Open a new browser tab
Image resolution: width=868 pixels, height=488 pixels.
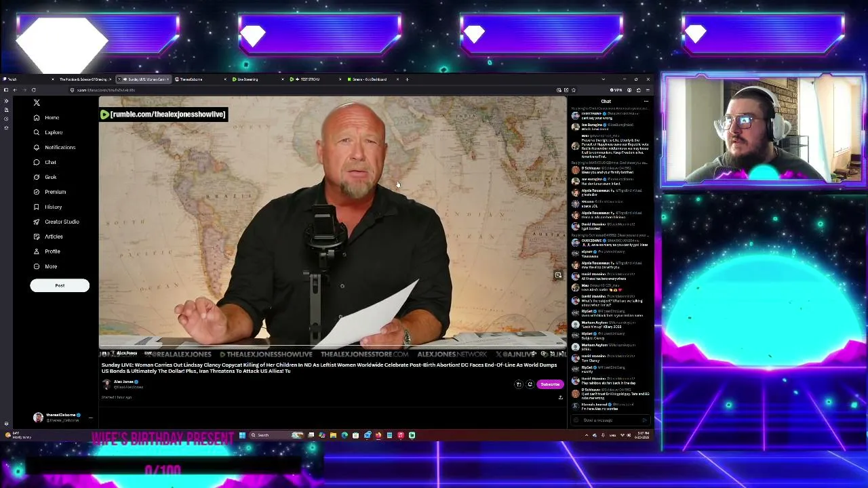pyautogui.click(x=407, y=79)
